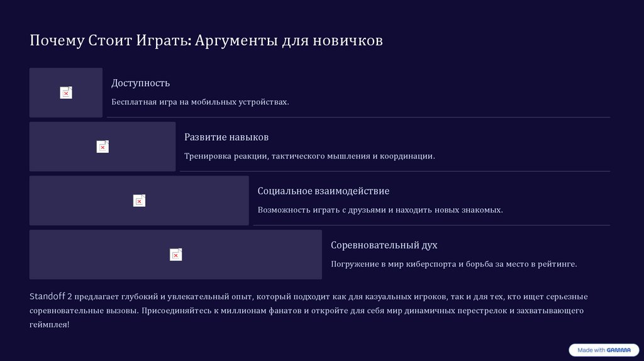Screen dimensions: 644x361
Task: Select the heading Развитие навыков
Action: coord(226,137)
